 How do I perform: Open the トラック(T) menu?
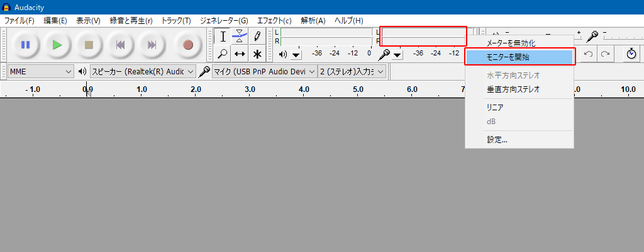coord(176,20)
